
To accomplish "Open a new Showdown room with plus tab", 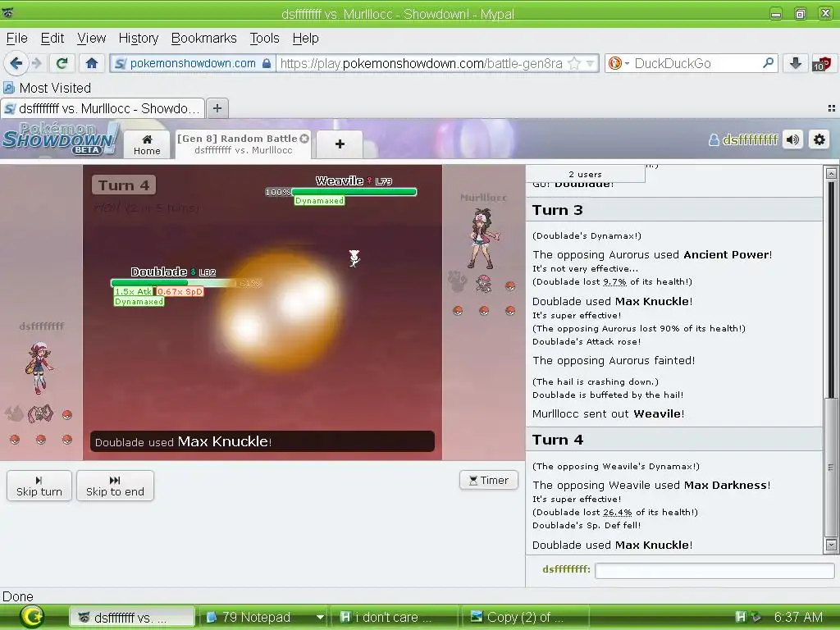I will coord(340,144).
